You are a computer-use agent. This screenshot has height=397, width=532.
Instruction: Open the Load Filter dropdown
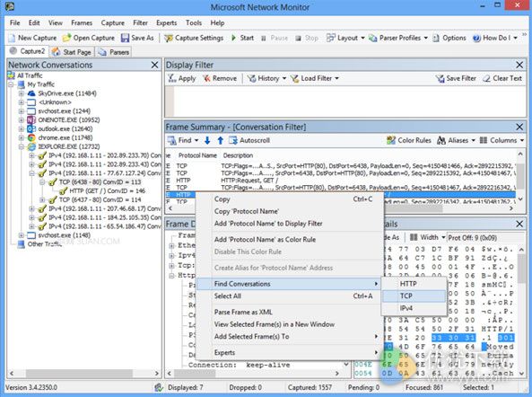point(315,78)
